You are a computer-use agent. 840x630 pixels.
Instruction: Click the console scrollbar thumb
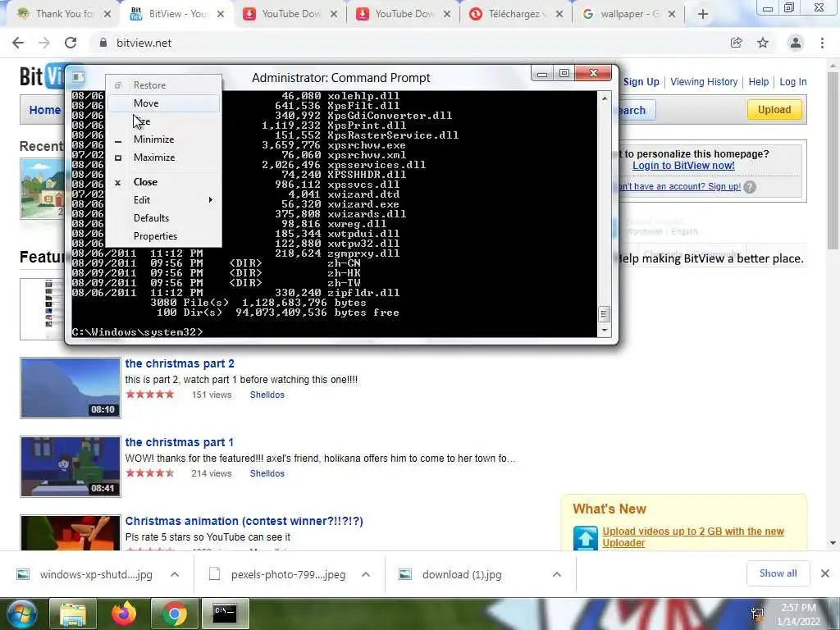click(605, 314)
